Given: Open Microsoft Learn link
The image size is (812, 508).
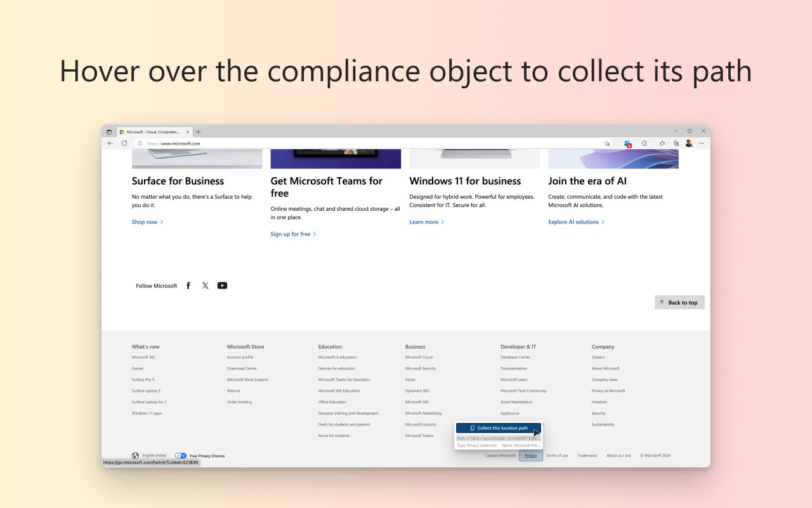Looking at the screenshot, I should coord(514,380).
